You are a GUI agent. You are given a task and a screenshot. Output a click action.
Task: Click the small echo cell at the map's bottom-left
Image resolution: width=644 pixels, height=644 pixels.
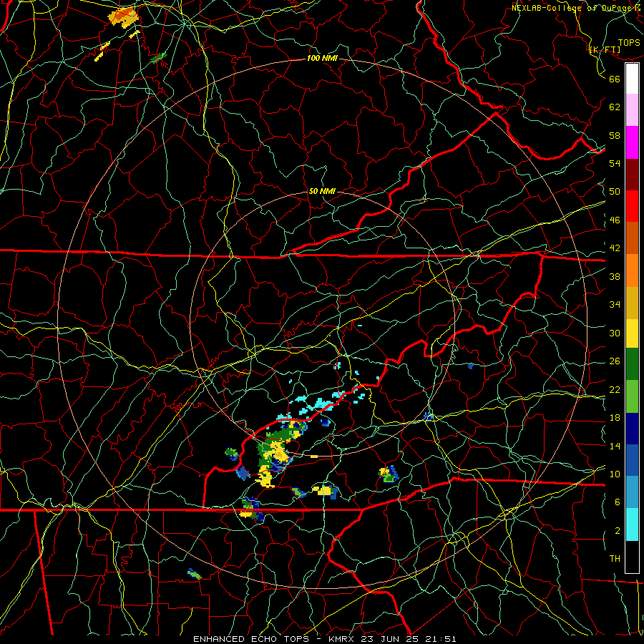point(194,574)
